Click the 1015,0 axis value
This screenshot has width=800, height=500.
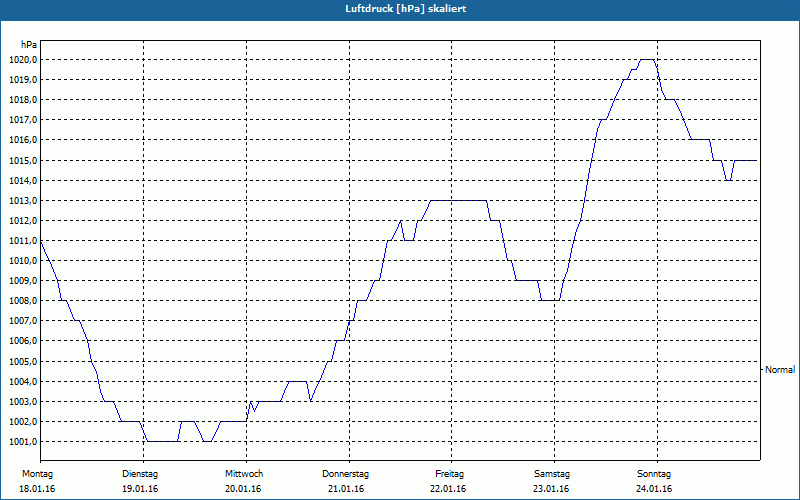tap(23, 161)
